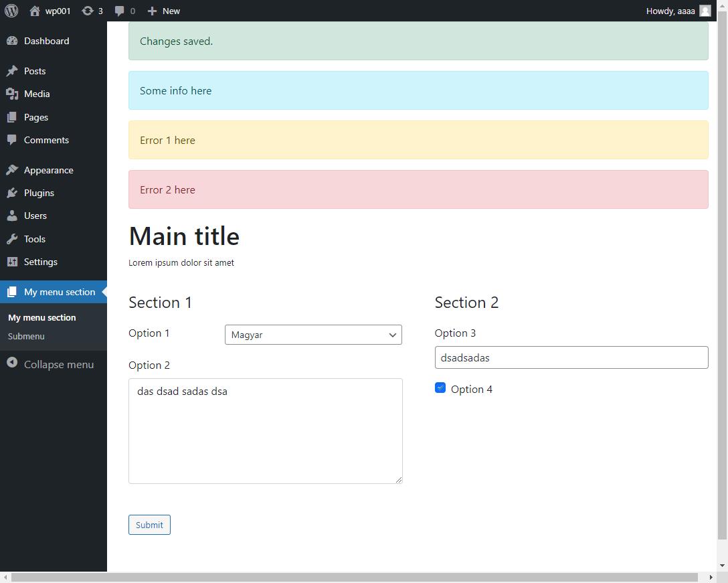
Task: Click the Main title heading
Action: click(x=184, y=236)
